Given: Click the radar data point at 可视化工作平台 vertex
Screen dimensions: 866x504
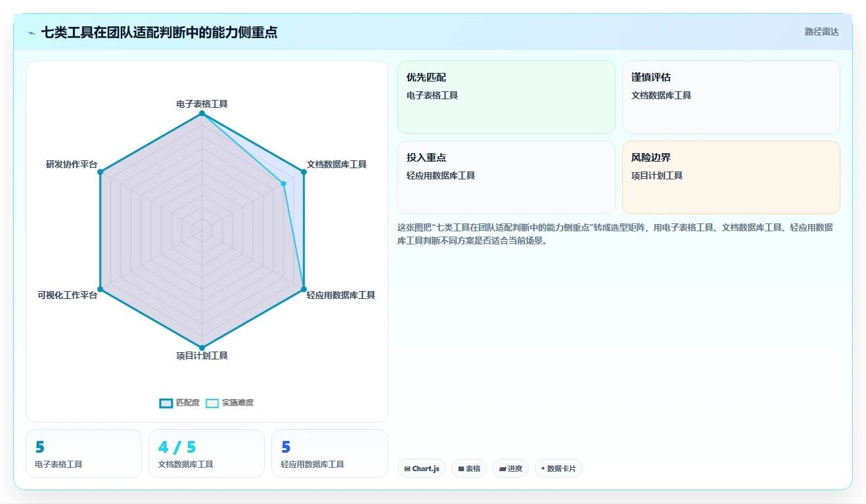Looking at the screenshot, I should (101, 289).
